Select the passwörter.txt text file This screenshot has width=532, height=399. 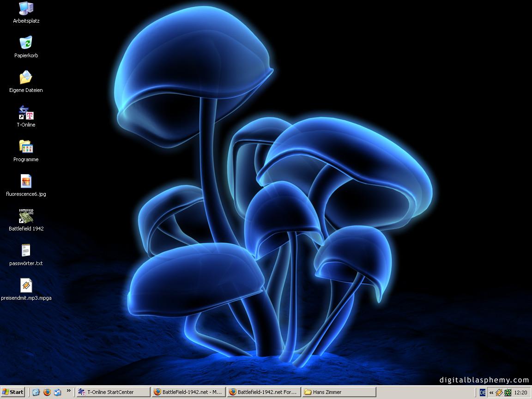point(26,251)
